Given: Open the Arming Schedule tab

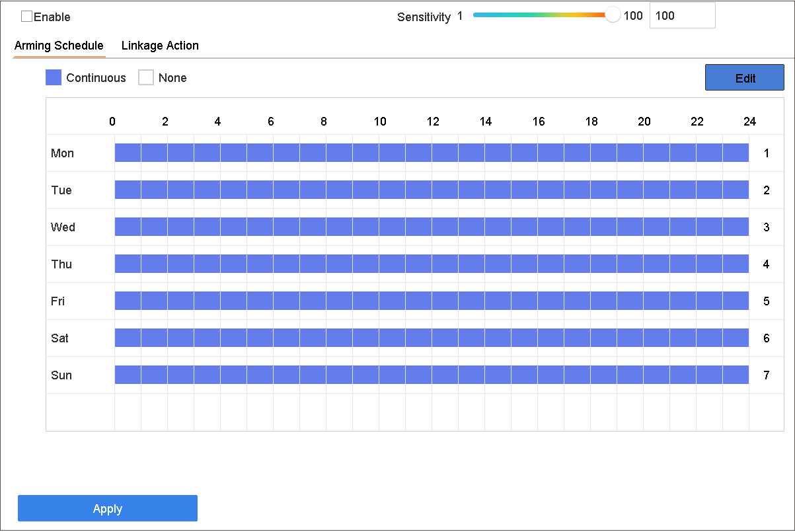Looking at the screenshot, I should pyautogui.click(x=59, y=46).
